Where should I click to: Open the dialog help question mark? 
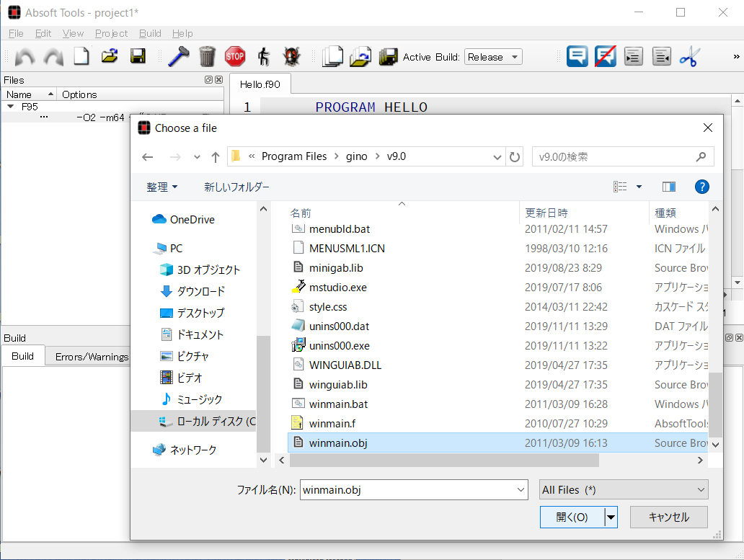point(701,187)
